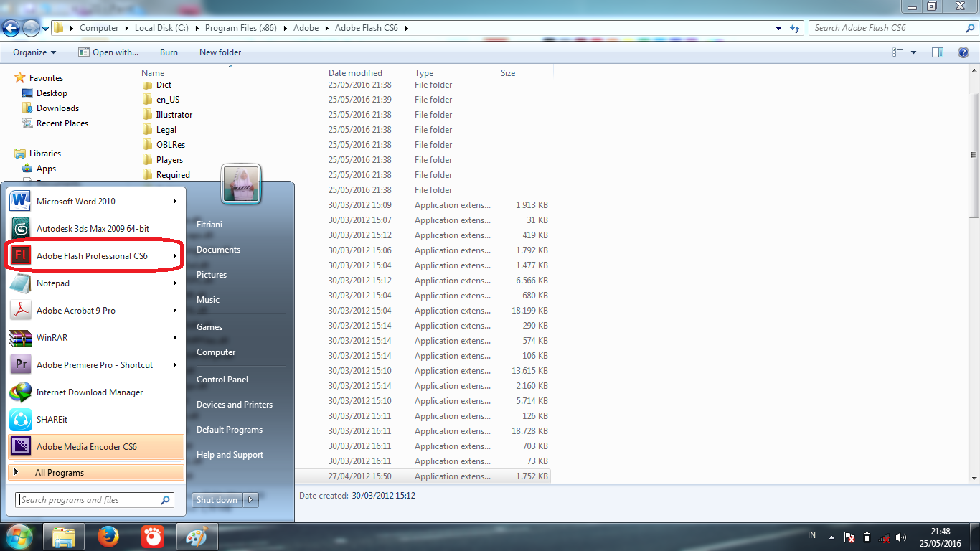Launch SHAREit from the Start menu
The height and width of the screenshot is (551, 980).
(96, 420)
